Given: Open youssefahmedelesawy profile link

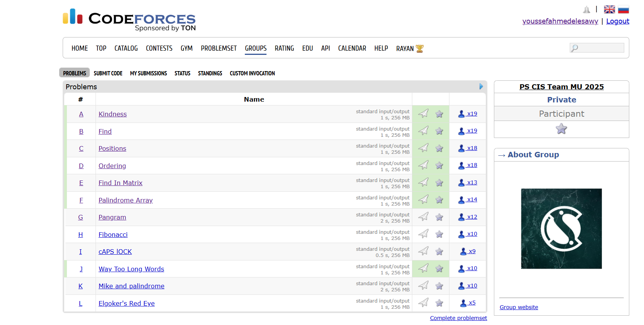Looking at the screenshot, I should (x=560, y=21).
